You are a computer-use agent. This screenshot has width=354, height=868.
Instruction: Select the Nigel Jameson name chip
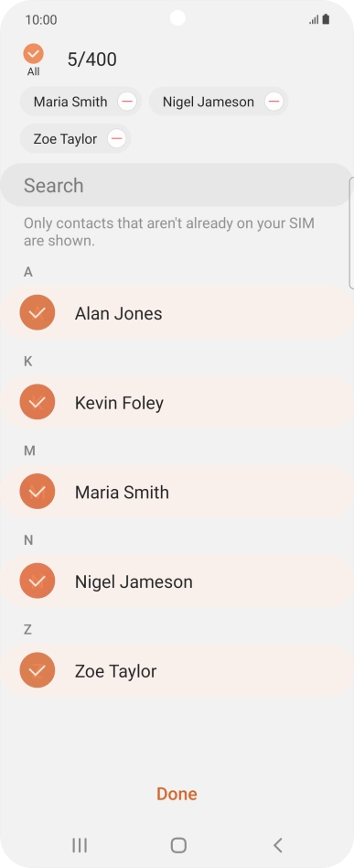click(208, 102)
